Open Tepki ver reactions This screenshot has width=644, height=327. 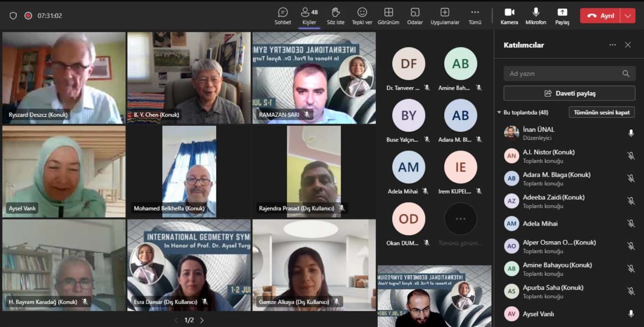(362, 16)
